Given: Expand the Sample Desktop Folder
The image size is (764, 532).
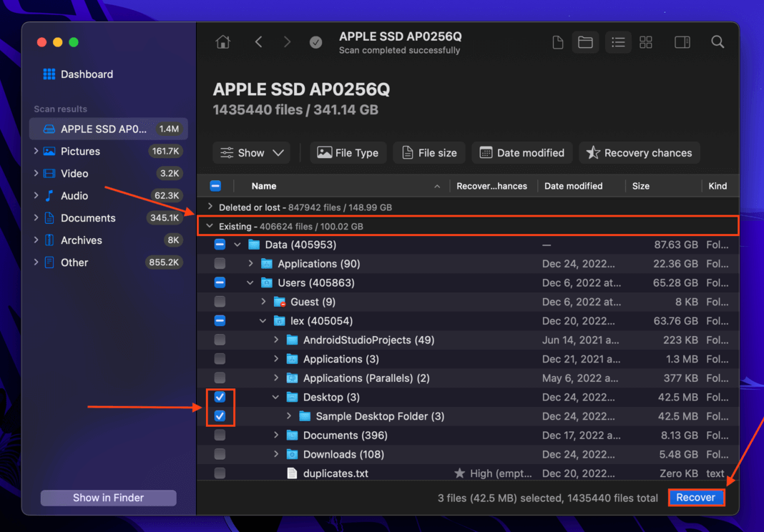Looking at the screenshot, I should (288, 416).
